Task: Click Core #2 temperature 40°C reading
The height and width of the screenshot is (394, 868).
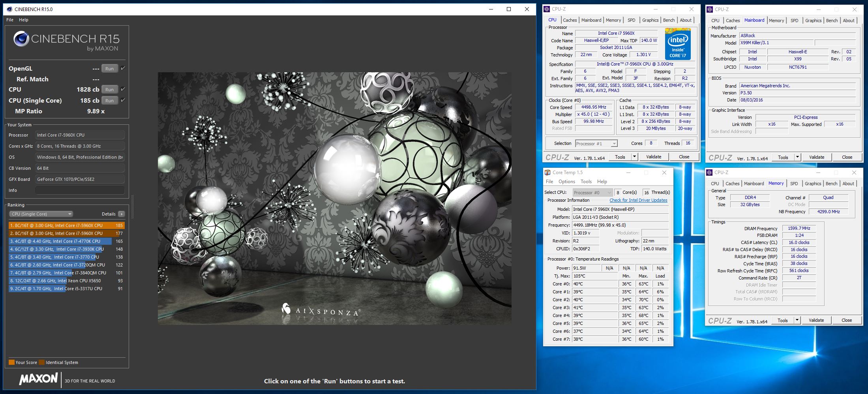Action: [595, 300]
